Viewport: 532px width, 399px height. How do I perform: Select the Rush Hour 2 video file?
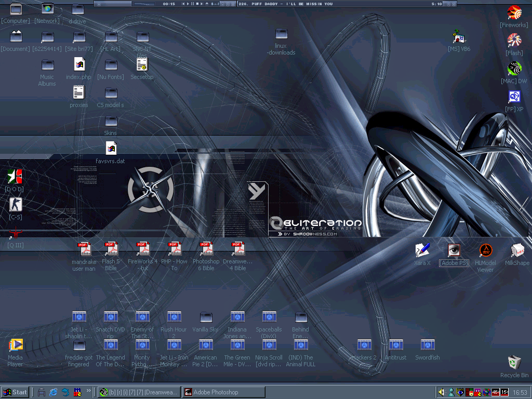pyautogui.click(x=174, y=325)
